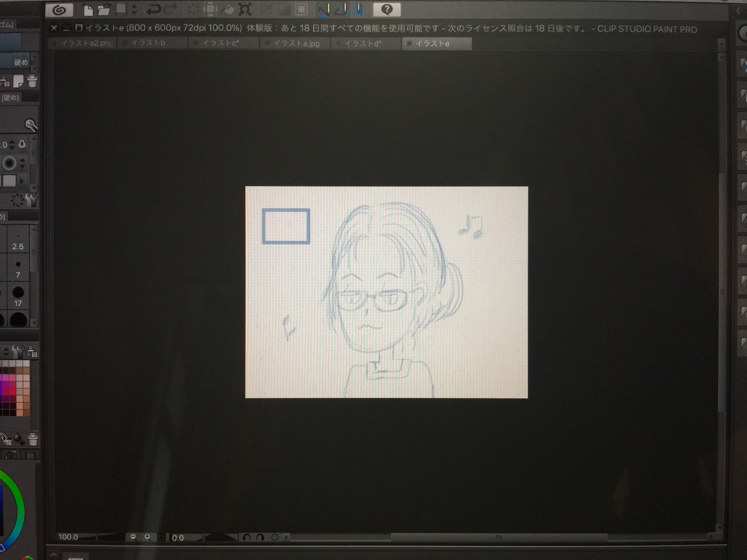Click color set list icon beside wrench
This screenshot has height=560, width=747.
click(32, 352)
